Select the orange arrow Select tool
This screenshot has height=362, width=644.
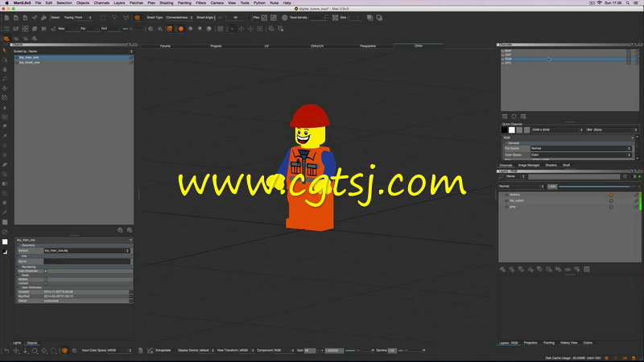(x=5, y=51)
